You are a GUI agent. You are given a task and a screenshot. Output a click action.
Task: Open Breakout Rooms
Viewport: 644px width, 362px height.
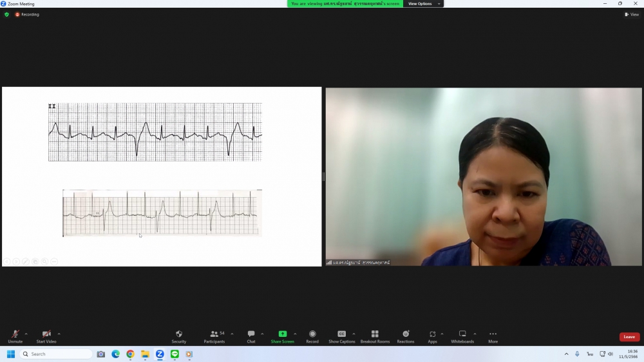(375, 336)
